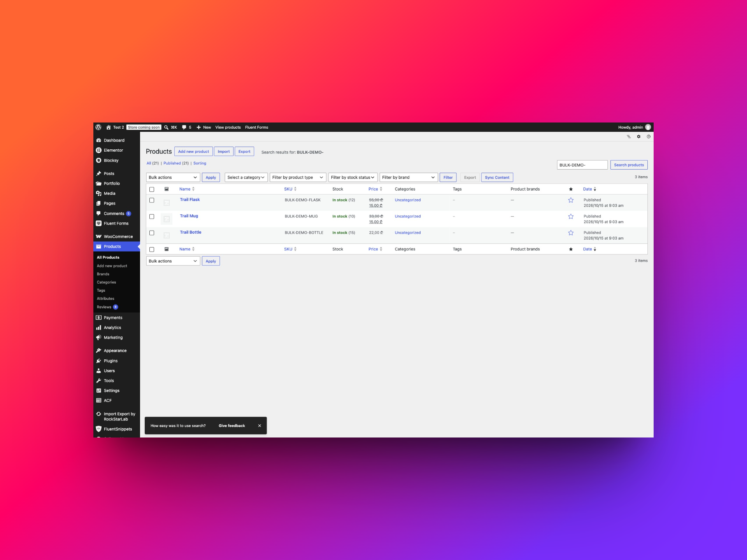Open the activity panel list icon
Screen dimensions: 747x560
629,136
